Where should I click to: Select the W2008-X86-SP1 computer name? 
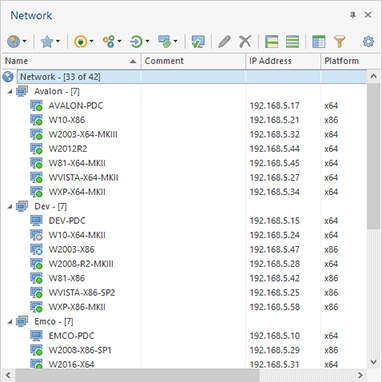80,350
